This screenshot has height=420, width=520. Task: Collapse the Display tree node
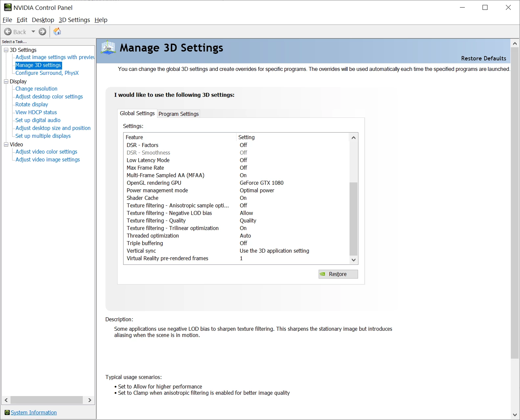click(6, 81)
